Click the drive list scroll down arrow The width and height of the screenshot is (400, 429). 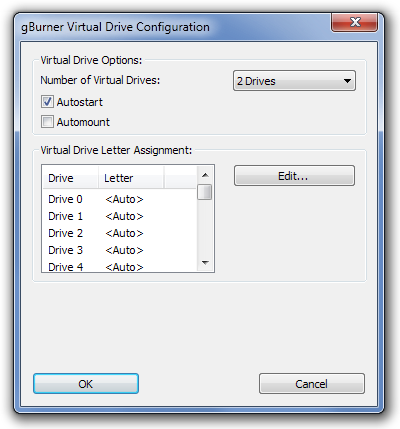[205, 263]
